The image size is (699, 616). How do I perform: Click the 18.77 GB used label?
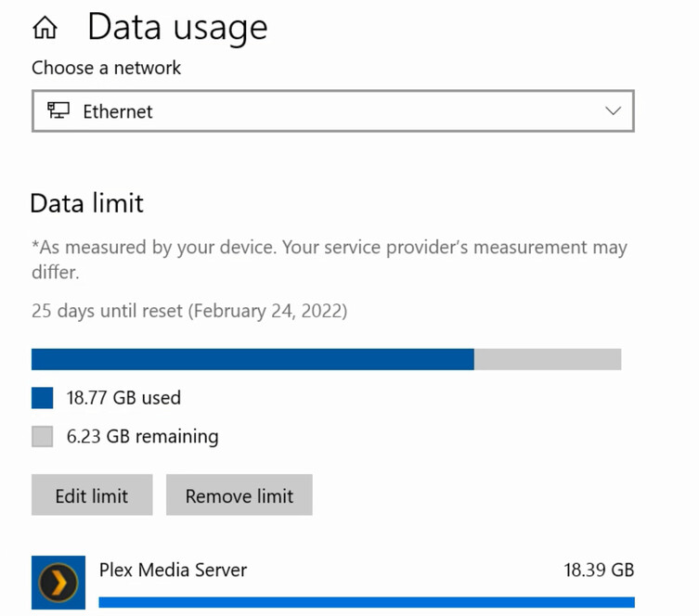coord(123,398)
